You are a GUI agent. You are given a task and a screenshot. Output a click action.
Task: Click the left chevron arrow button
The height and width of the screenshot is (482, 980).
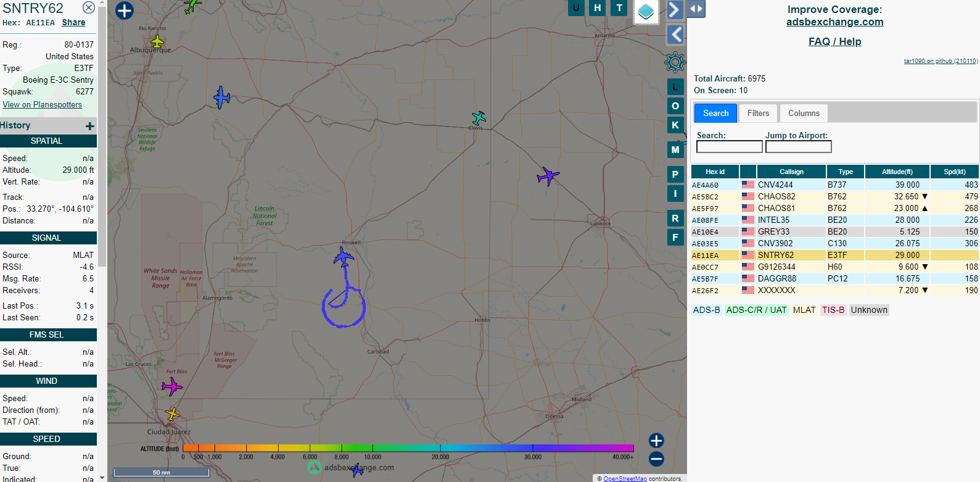[675, 35]
